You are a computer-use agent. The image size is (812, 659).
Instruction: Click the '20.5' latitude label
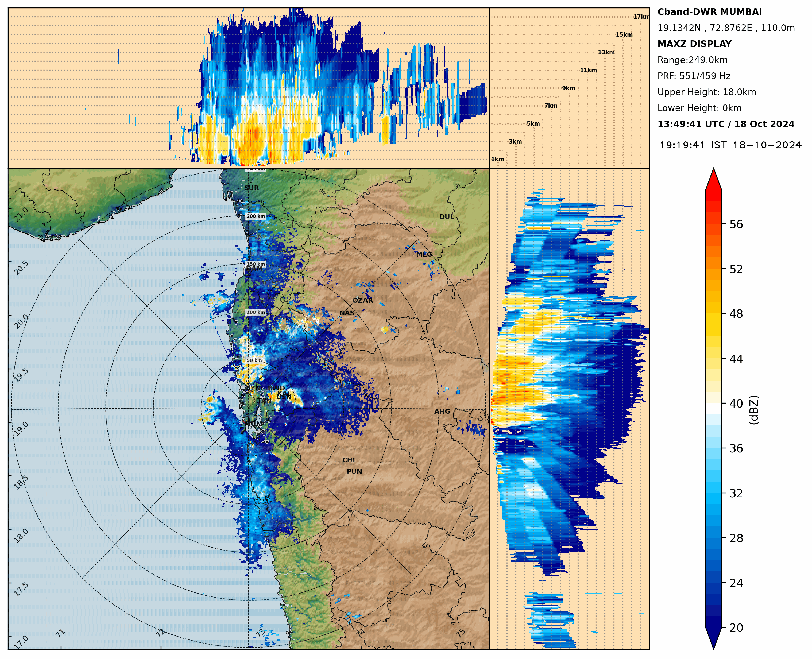tap(21, 268)
